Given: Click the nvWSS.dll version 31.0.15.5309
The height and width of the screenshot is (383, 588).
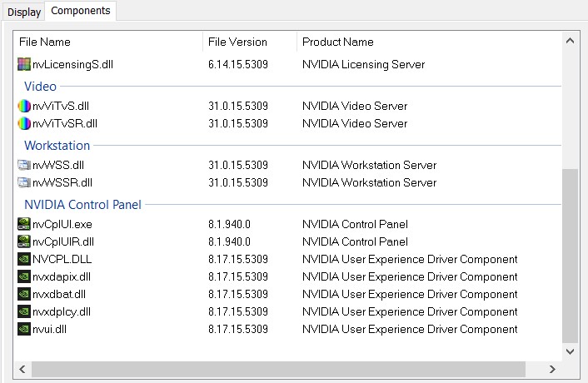Looking at the screenshot, I should (238, 165).
